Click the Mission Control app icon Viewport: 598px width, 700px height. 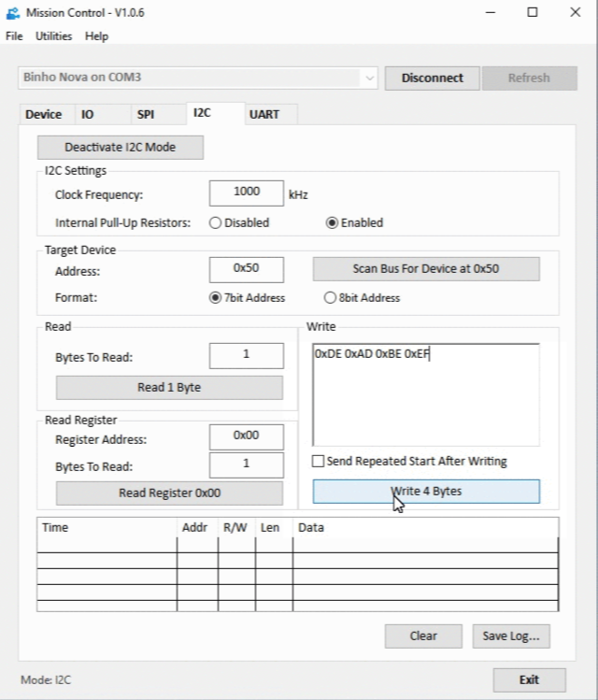click(12, 13)
